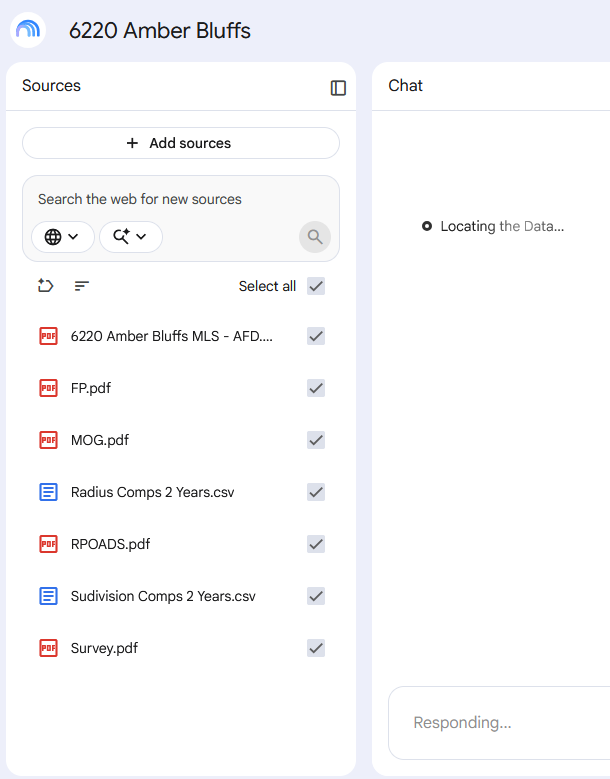610x779 pixels.
Task: Uncheck Radius Comps 2 Years.csv checkbox
Action: tap(316, 492)
